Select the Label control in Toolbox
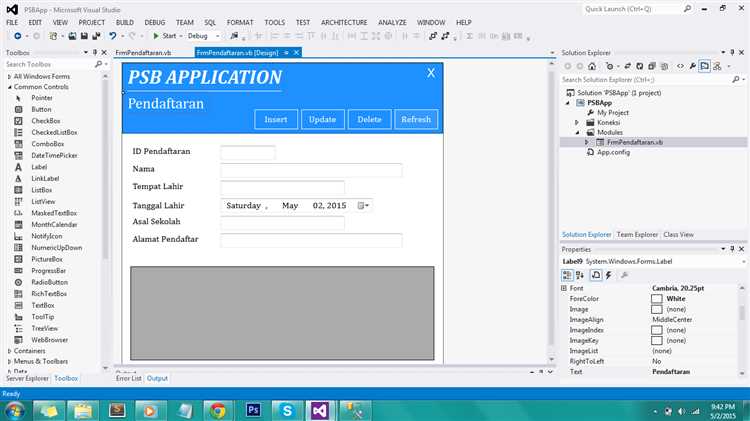The width and height of the screenshot is (750, 421). pos(39,167)
